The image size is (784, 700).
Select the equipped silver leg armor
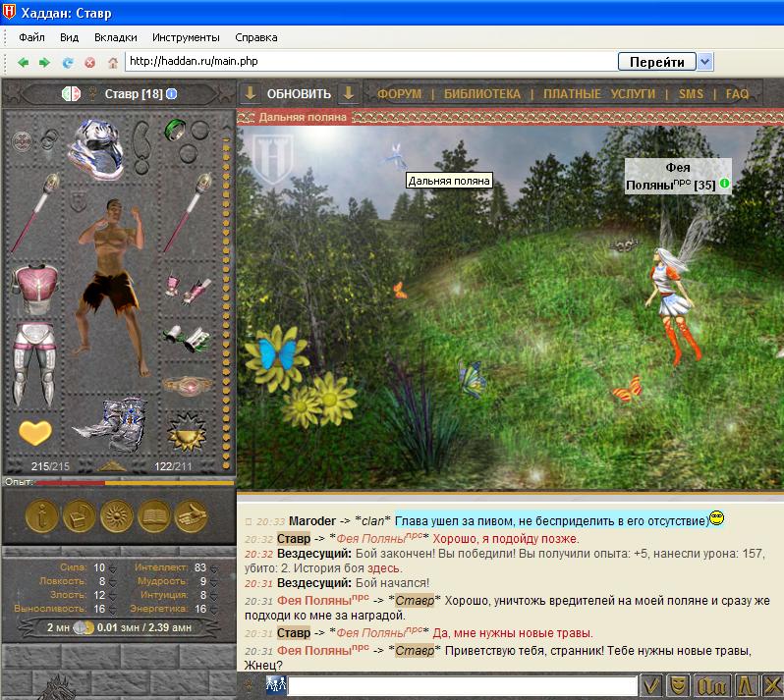point(34,363)
